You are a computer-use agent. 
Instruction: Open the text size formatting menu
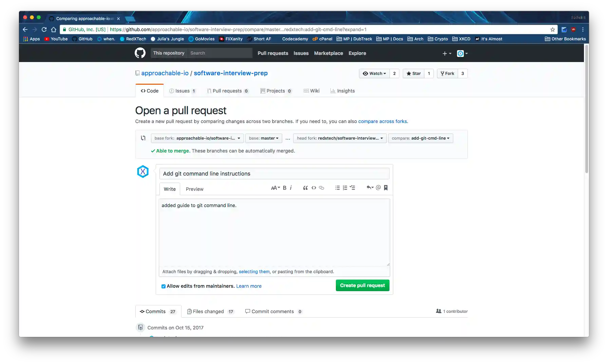click(x=275, y=188)
